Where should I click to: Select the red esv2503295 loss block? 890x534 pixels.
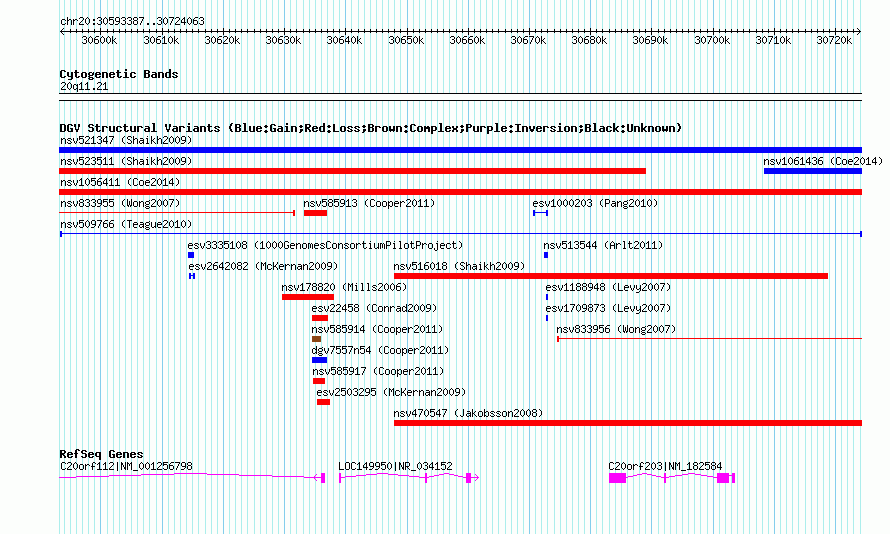324,402
